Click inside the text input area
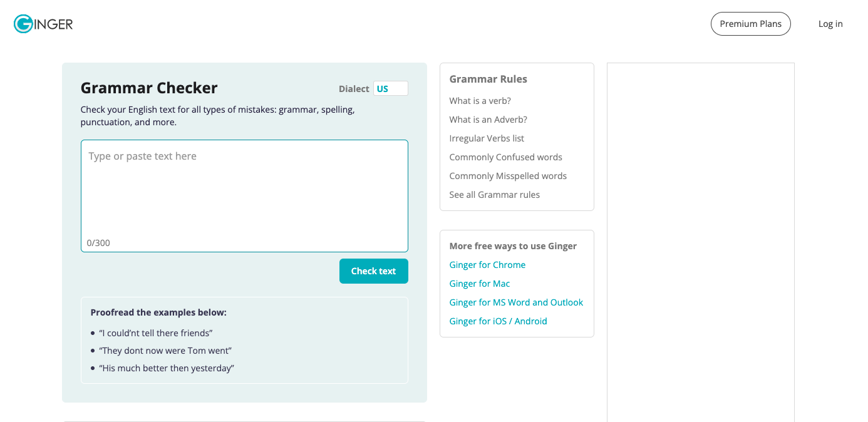This screenshot has width=868, height=422. [x=244, y=188]
